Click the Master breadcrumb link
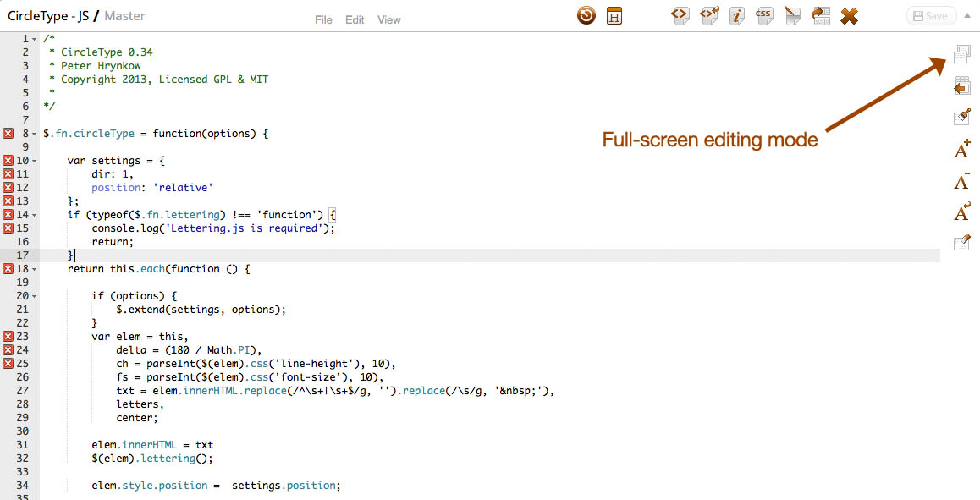 [x=124, y=15]
